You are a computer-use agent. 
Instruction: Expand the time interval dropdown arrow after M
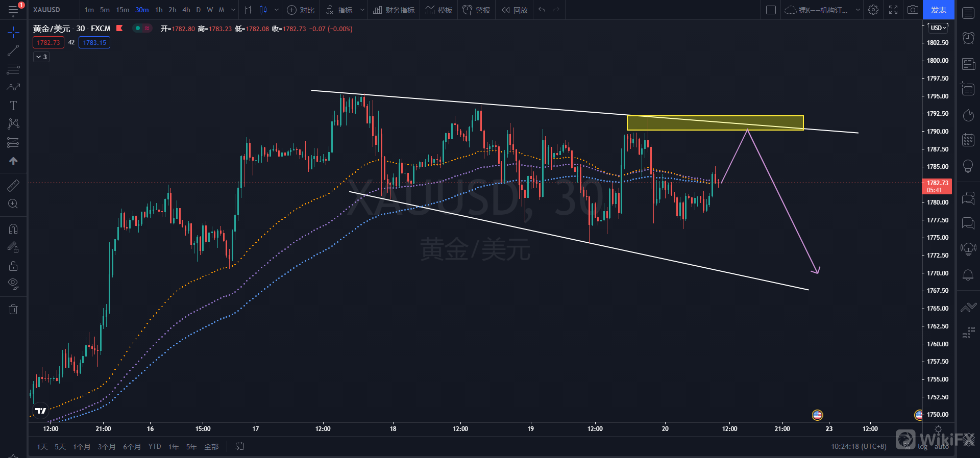(233, 10)
